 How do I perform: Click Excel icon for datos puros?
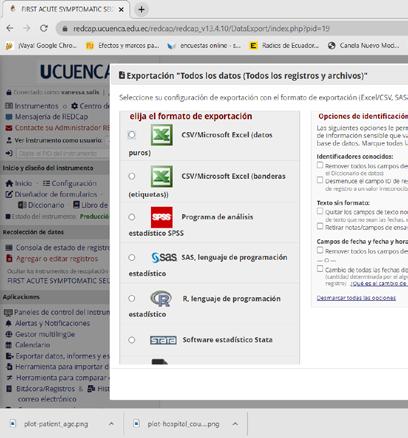point(162,135)
